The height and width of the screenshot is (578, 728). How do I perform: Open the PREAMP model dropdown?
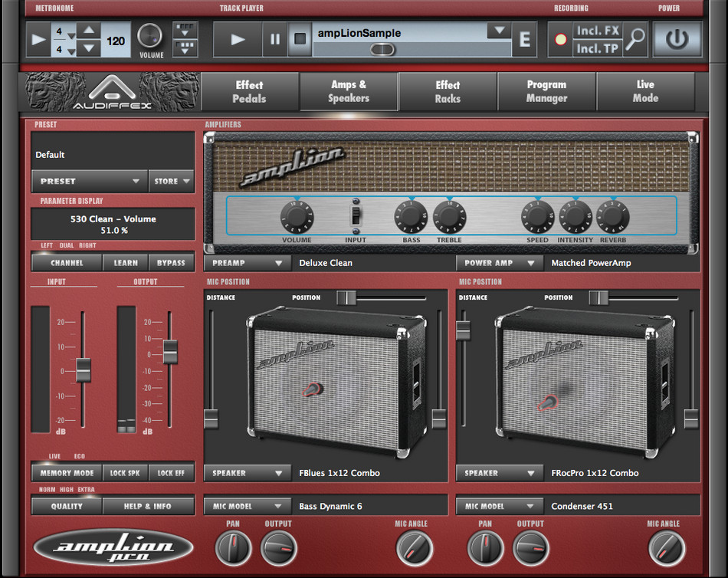click(x=248, y=263)
